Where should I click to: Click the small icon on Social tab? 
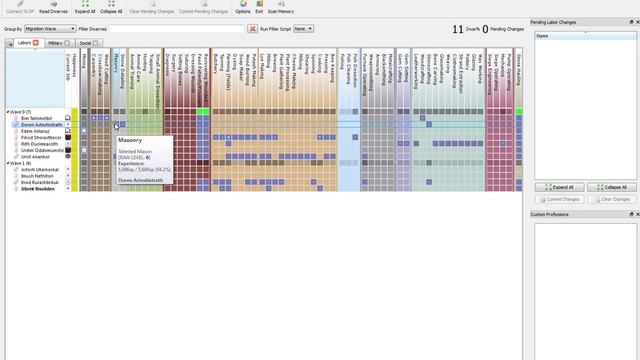tap(95, 43)
